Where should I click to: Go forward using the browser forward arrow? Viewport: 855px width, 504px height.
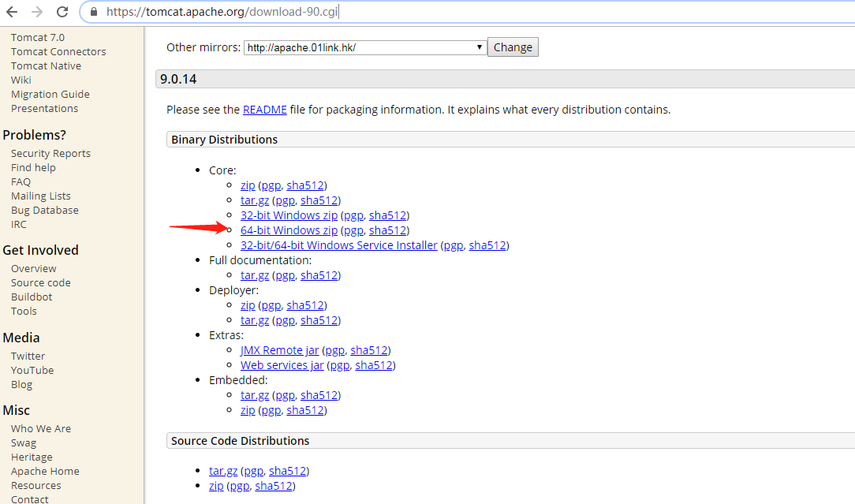pyautogui.click(x=37, y=12)
